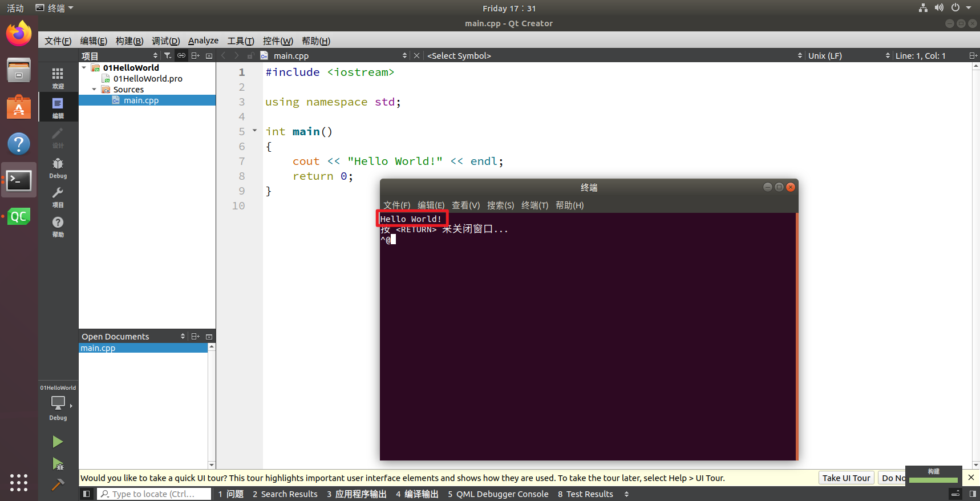Open the Welcome mode in sidebar
The width and height of the screenshot is (980, 501).
click(x=58, y=78)
